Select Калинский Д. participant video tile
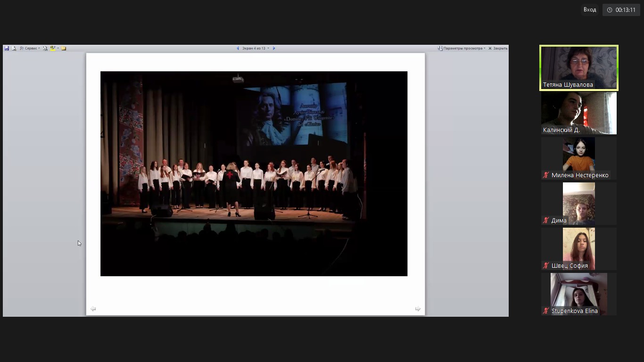 tap(578, 113)
